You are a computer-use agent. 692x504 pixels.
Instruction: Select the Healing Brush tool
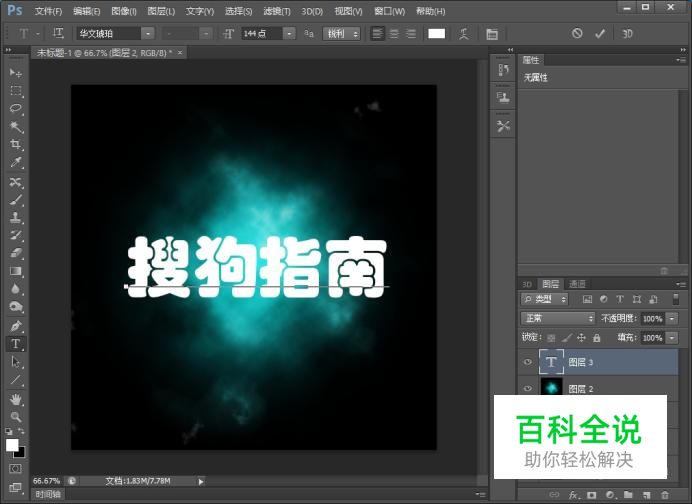pyautogui.click(x=15, y=182)
